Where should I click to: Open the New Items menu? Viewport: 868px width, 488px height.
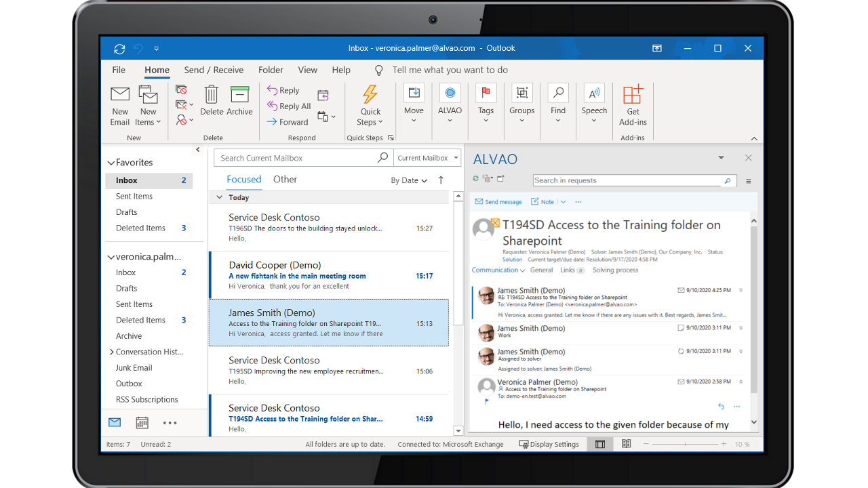(x=148, y=106)
